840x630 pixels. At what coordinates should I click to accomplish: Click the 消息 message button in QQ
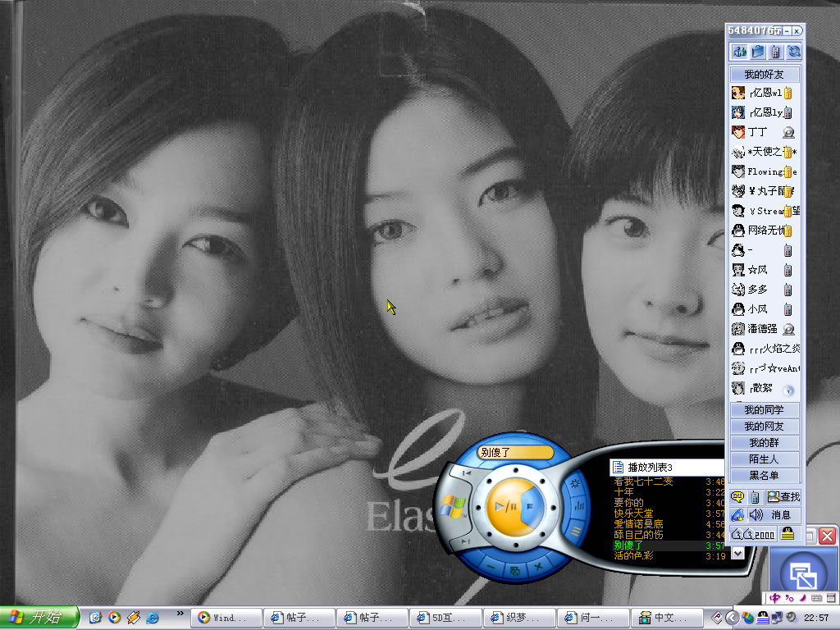(781, 515)
